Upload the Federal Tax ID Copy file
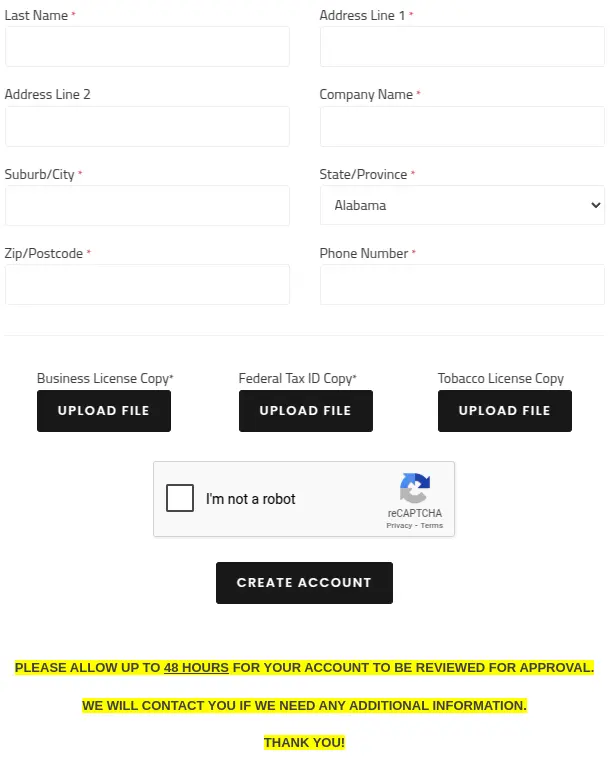This screenshot has height=760, width=610. coord(305,411)
